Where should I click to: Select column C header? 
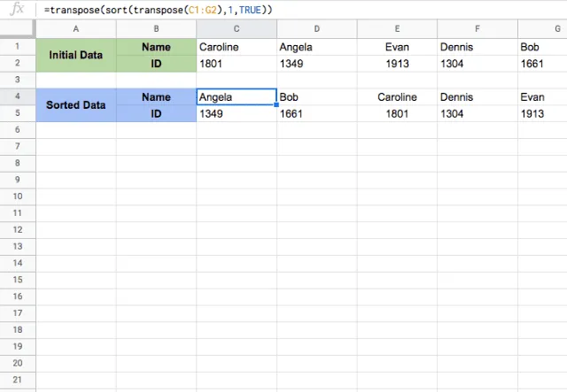(x=237, y=29)
